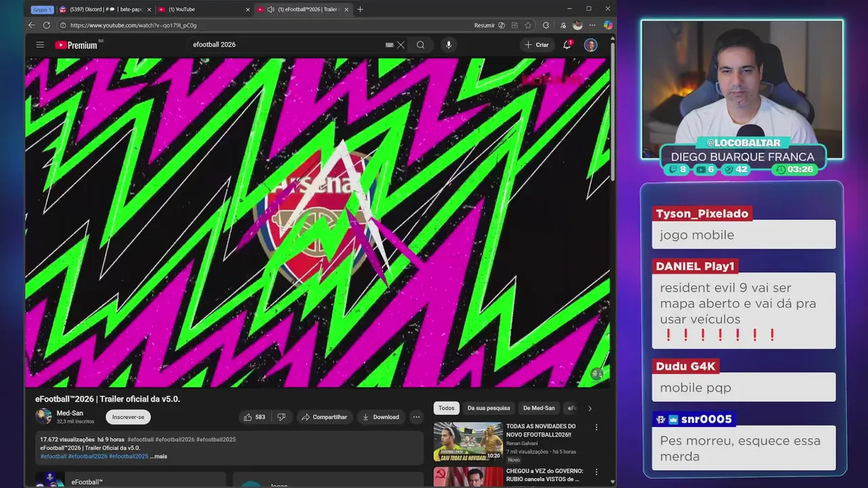Screen dimensions: 868x488
Task: Click the video player to pause
Action: click(x=317, y=222)
